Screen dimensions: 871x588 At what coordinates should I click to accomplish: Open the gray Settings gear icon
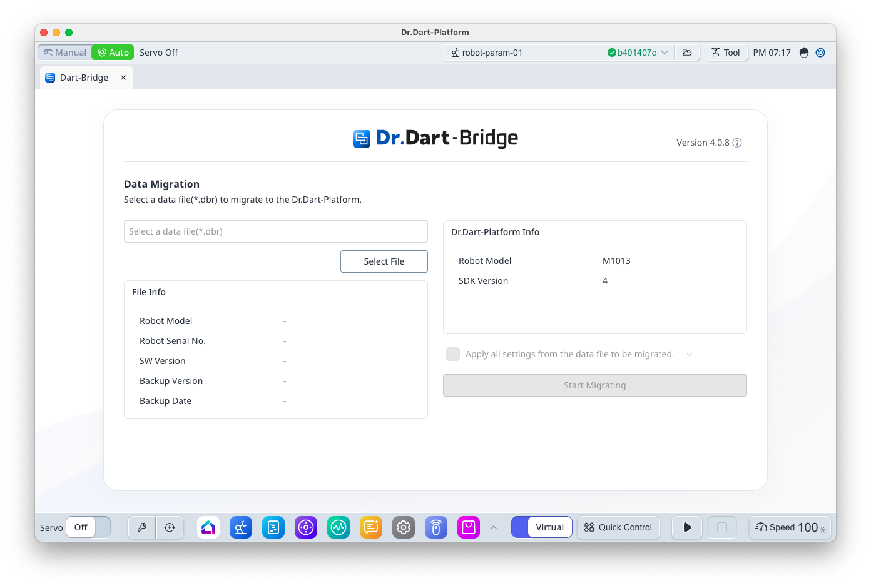[x=404, y=527]
